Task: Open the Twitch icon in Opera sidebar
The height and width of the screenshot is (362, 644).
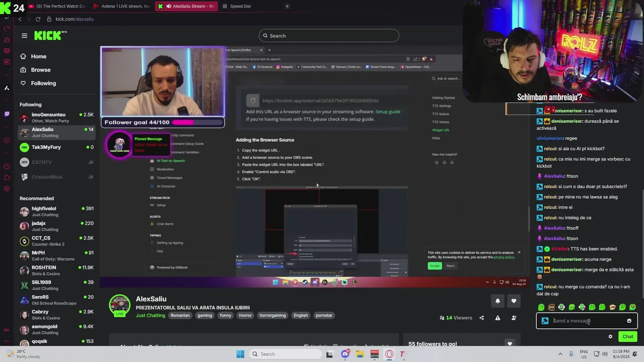Action: pos(7,114)
